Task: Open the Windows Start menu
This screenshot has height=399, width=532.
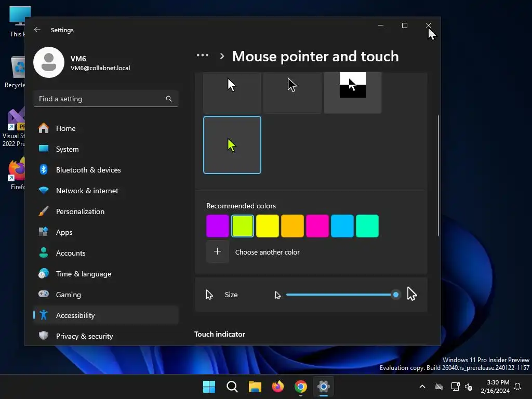Action: pyautogui.click(x=209, y=387)
